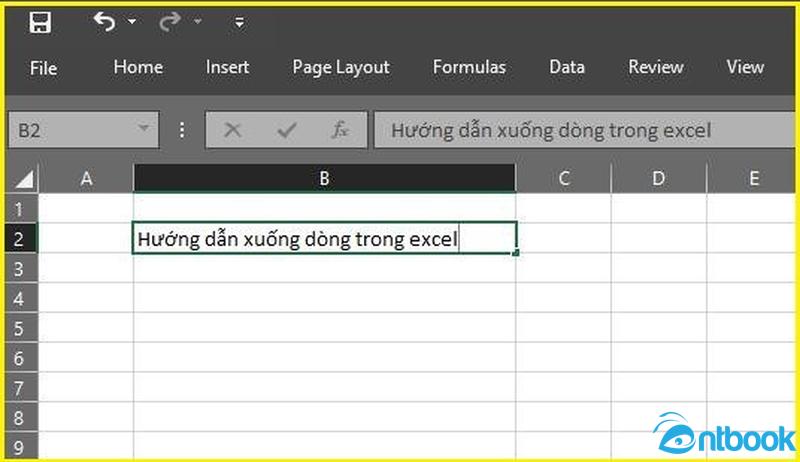Open the Review tab
800x462 pixels.
tap(656, 67)
